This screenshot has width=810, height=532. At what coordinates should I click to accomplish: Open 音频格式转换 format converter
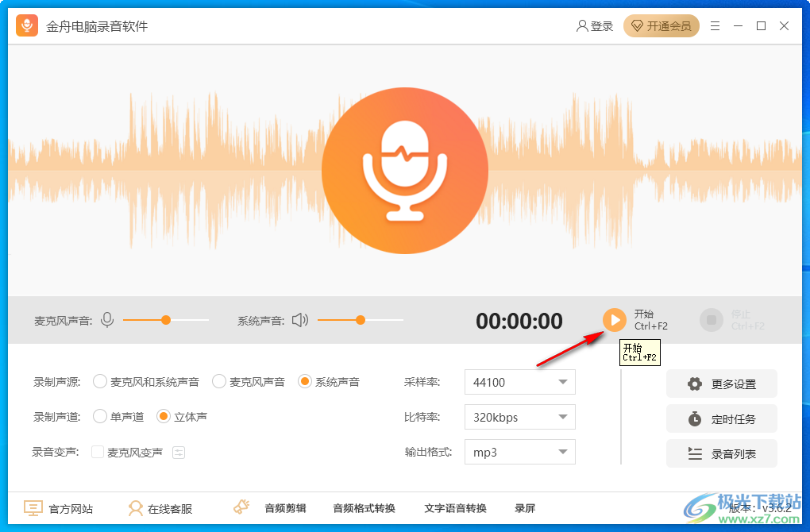click(x=364, y=508)
